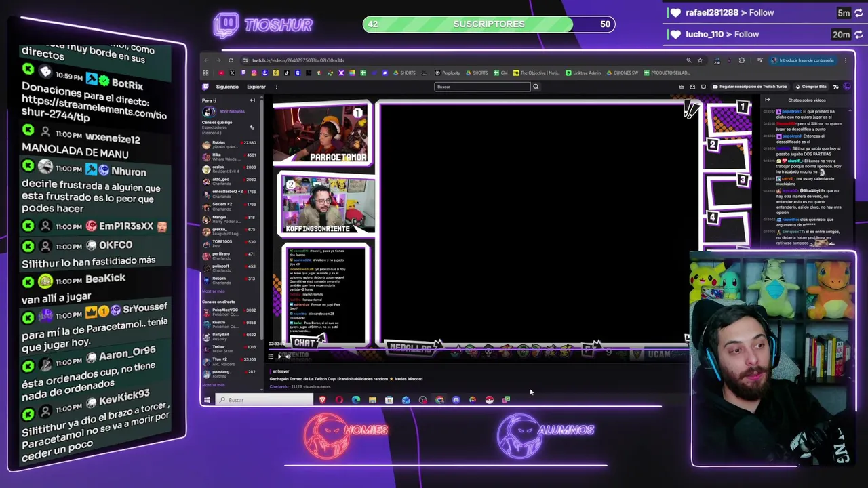Open the Twitch whispers chat bubble icon
The height and width of the screenshot is (488, 868).
click(x=703, y=87)
